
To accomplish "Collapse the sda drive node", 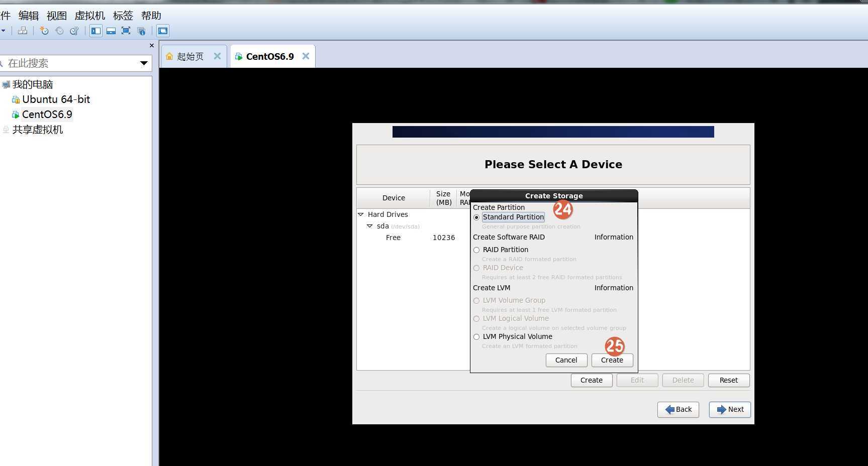I will point(369,226).
